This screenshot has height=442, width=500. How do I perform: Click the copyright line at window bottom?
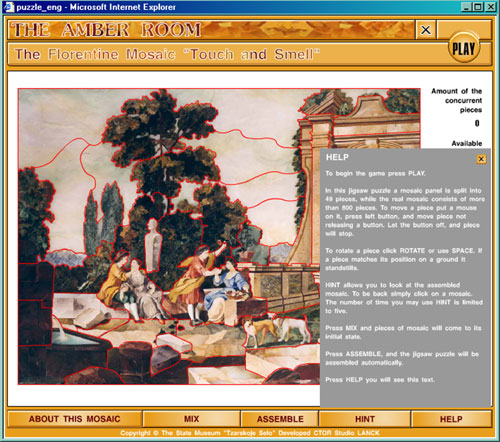tap(250, 433)
